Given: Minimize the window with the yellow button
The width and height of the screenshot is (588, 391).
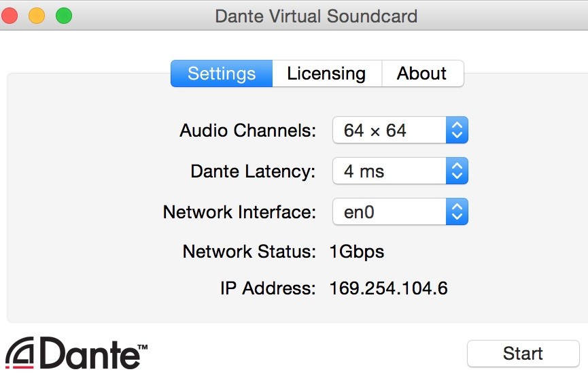Looking at the screenshot, I should pyautogui.click(x=37, y=16).
